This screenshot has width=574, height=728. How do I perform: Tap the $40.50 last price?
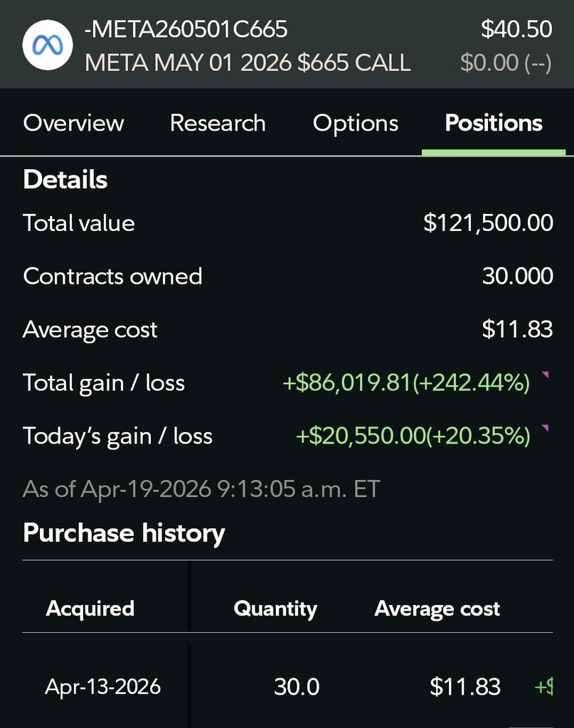pyautogui.click(x=516, y=28)
